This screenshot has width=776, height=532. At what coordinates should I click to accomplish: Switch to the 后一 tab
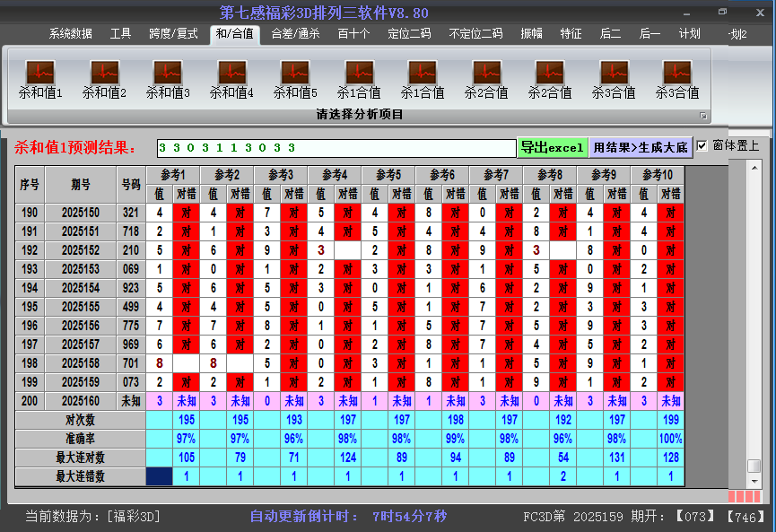(x=650, y=34)
